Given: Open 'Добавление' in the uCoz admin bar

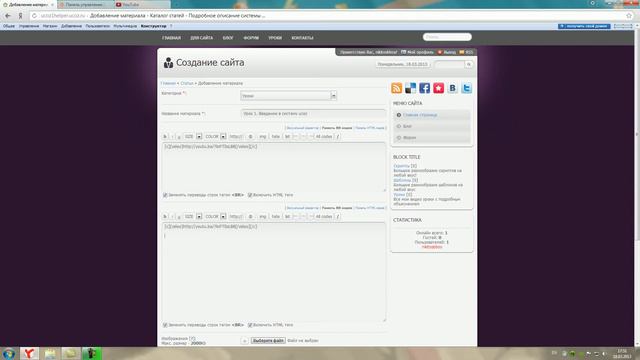Looking at the screenshot, I should 71,26.
